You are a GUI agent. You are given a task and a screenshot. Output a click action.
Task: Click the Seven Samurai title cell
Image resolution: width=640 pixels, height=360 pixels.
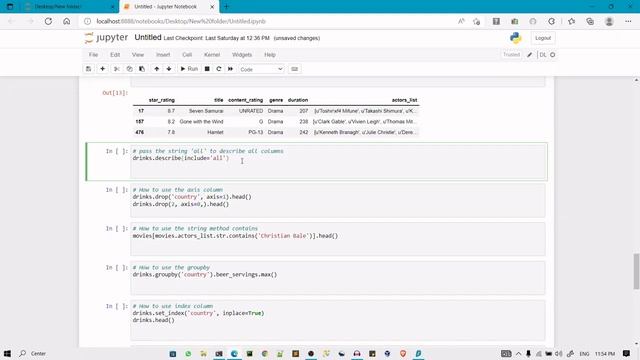pyautogui.click(x=206, y=111)
